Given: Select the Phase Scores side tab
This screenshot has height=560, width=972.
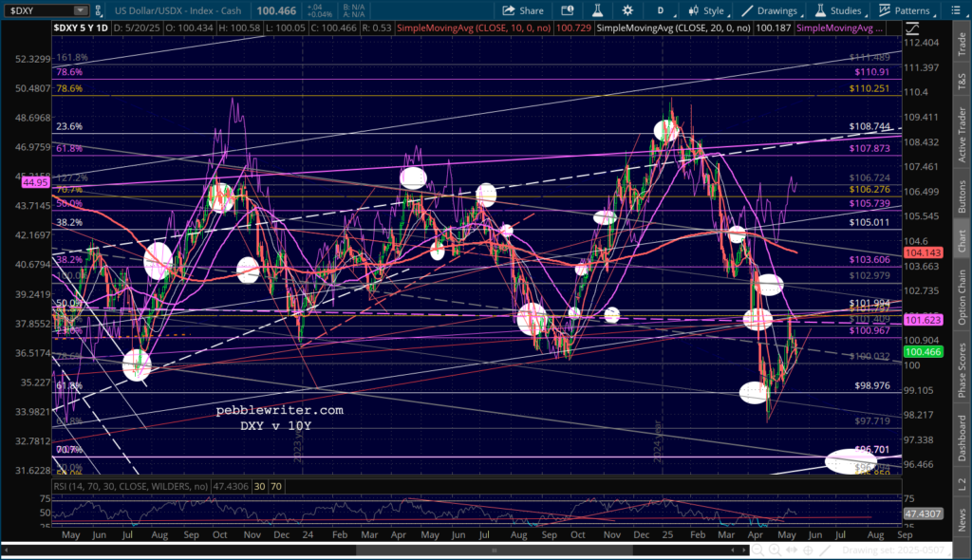Looking at the screenshot, I should point(961,370).
